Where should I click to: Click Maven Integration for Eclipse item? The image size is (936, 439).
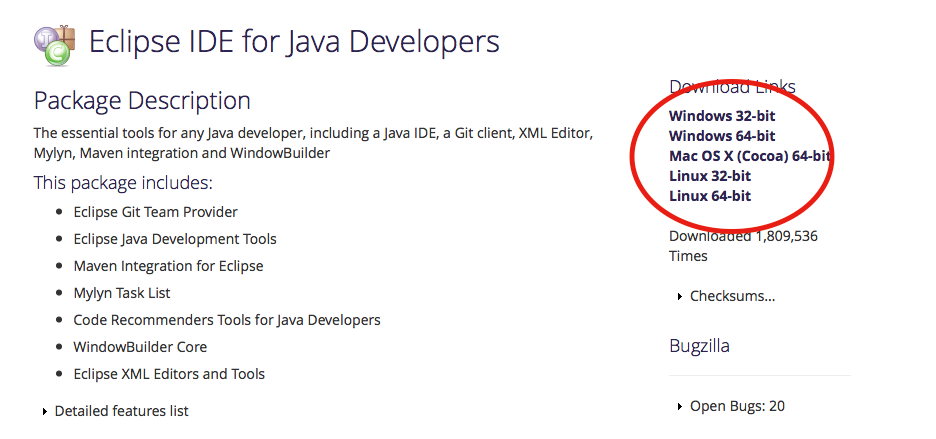click(x=168, y=266)
